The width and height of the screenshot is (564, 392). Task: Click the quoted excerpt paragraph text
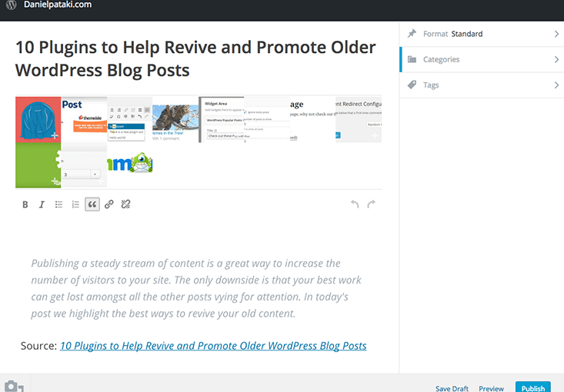point(196,288)
